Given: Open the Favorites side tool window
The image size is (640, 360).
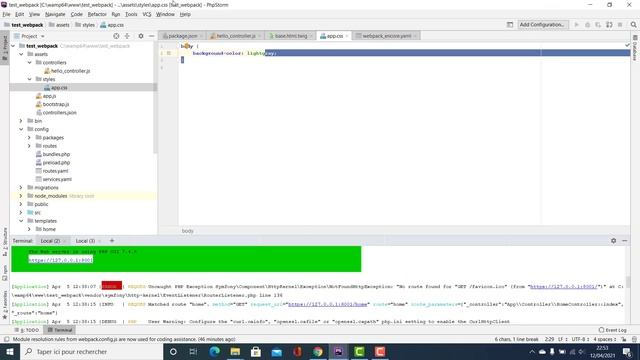Looking at the screenshot, I should (x=5, y=304).
